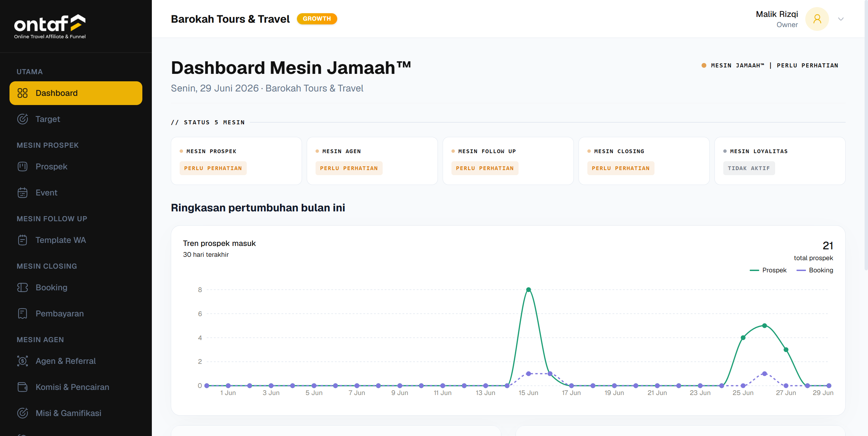Click the "Tren prospek masuk" chart title
Screen dimensions: 868x436
(x=219, y=244)
